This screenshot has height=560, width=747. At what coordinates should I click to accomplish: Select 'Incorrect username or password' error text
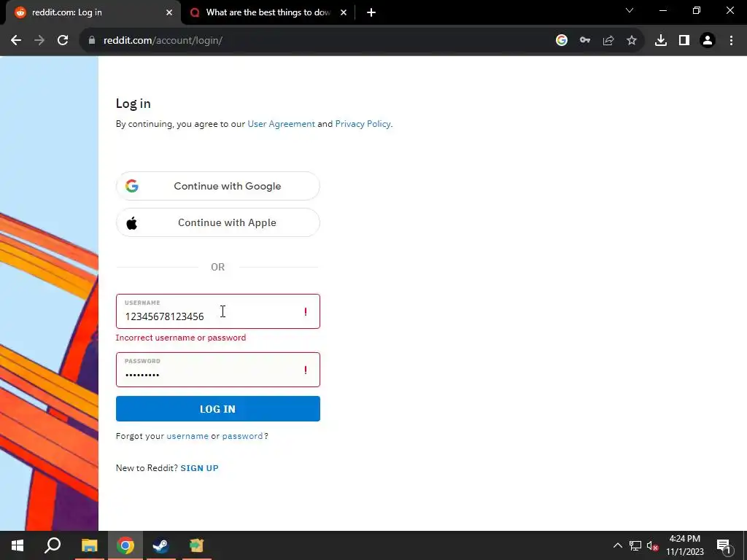click(181, 338)
